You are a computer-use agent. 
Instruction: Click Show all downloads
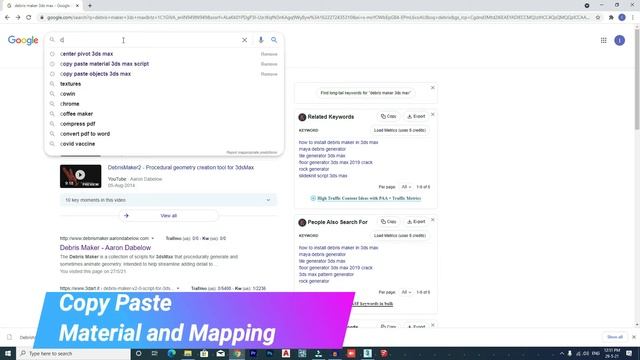[615, 337]
